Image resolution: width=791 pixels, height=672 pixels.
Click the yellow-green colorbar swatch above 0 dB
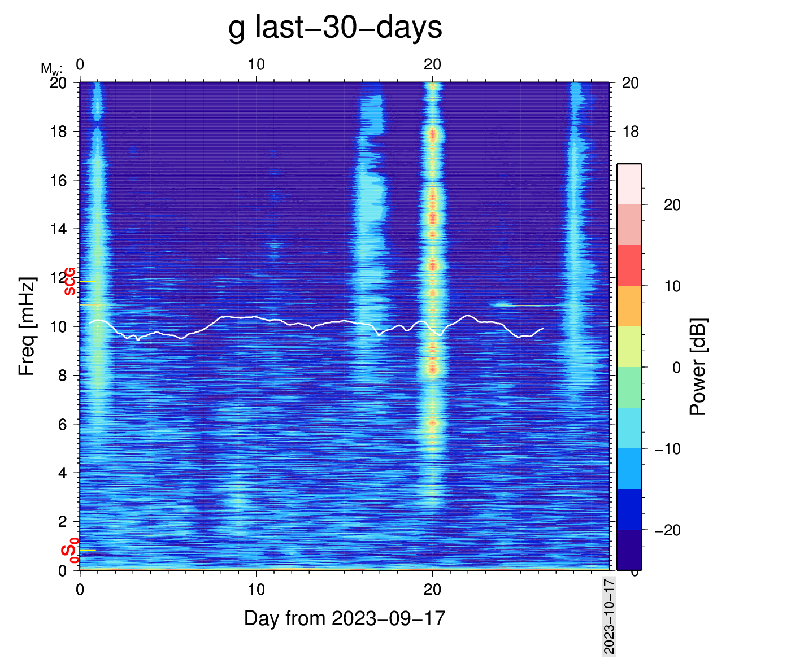click(x=629, y=347)
